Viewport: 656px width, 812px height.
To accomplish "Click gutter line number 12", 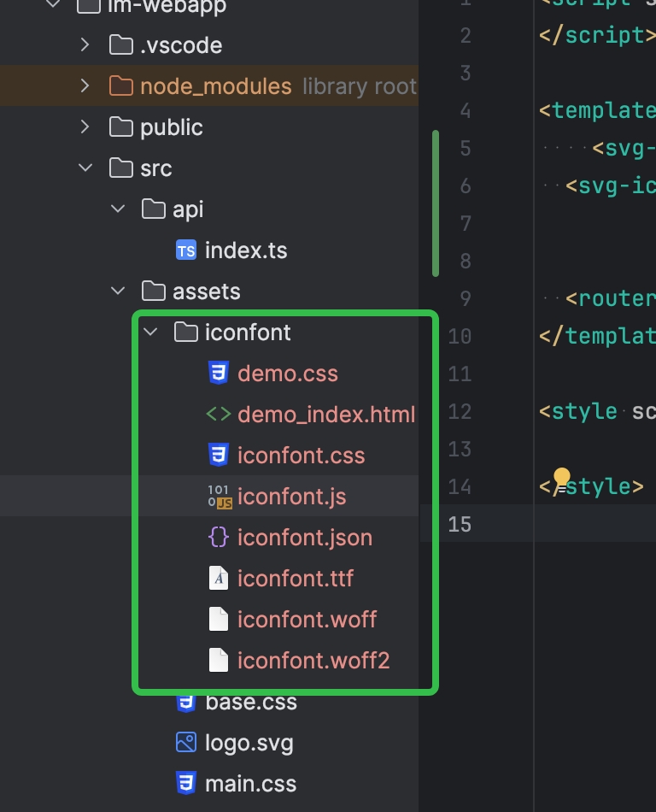I will 460,412.
